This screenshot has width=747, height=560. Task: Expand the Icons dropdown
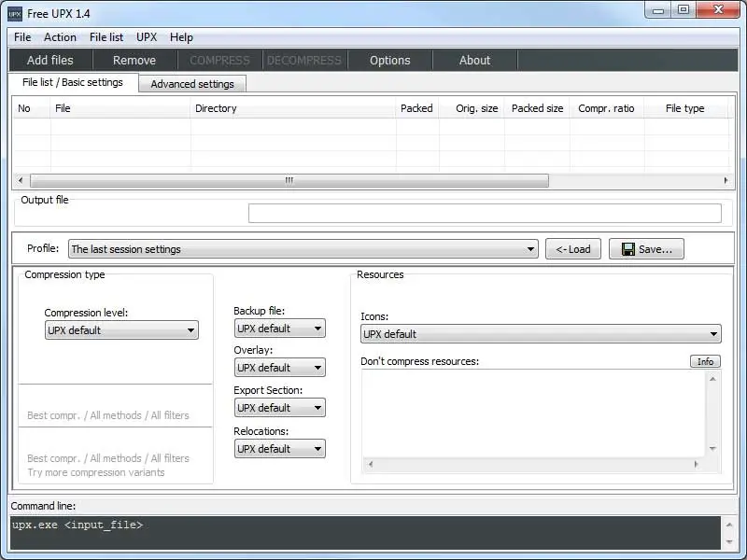tap(541, 334)
